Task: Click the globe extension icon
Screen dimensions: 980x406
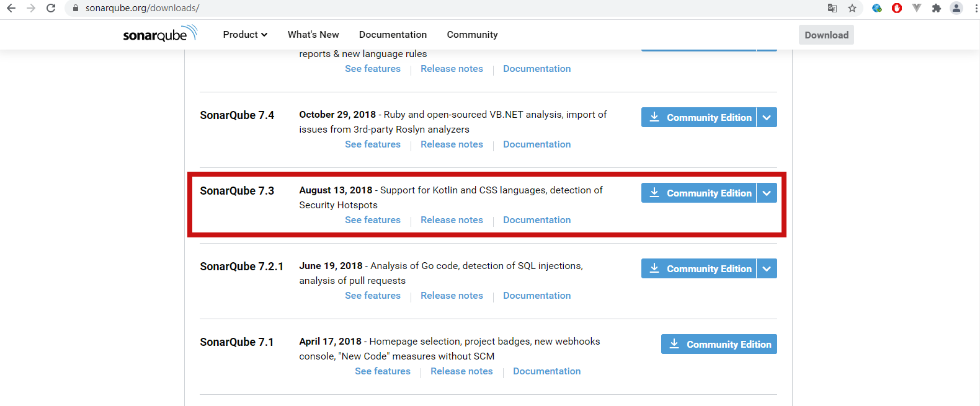Action: tap(877, 8)
